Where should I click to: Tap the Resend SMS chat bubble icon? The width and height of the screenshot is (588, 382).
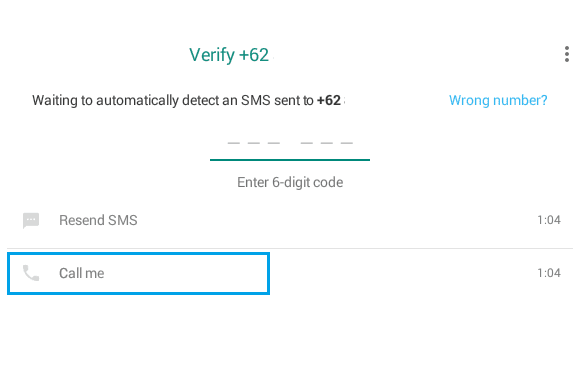point(31,220)
